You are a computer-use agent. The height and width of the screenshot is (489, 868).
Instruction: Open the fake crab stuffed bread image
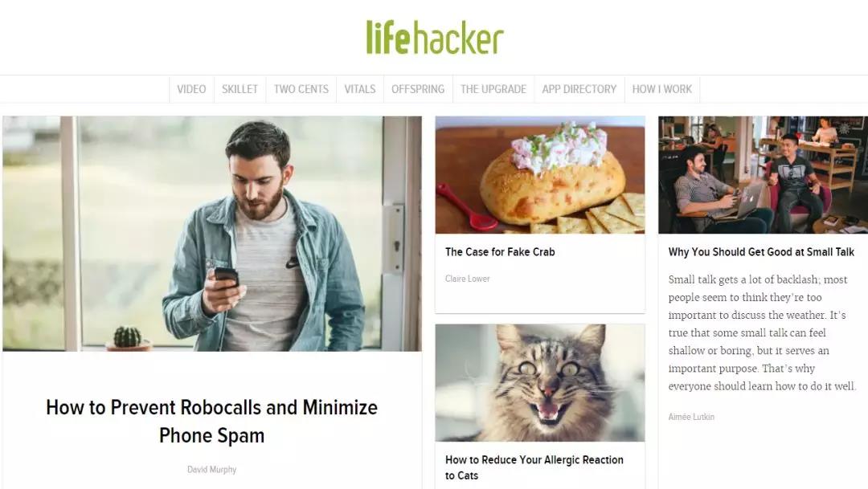pos(540,175)
